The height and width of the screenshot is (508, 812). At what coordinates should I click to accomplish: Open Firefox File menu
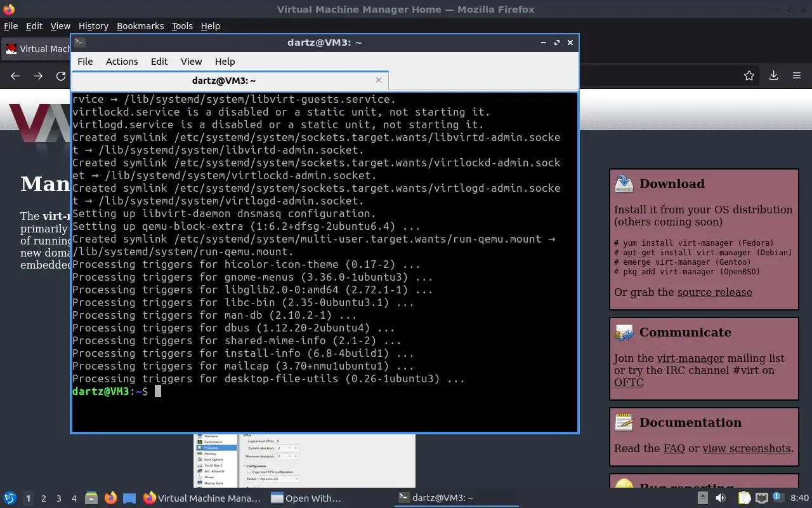click(11, 26)
